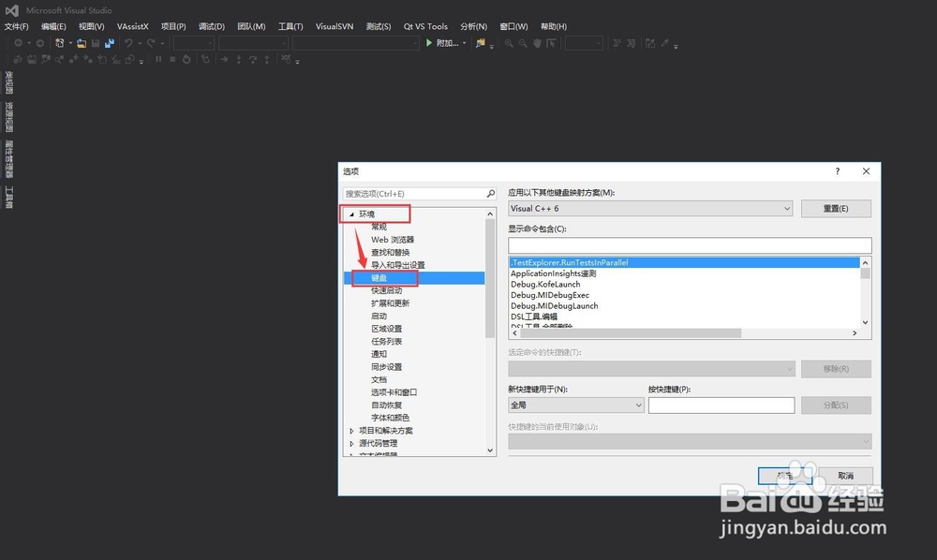Click the Redo arrow icon
The width and height of the screenshot is (937, 560).
coord(151,43)
